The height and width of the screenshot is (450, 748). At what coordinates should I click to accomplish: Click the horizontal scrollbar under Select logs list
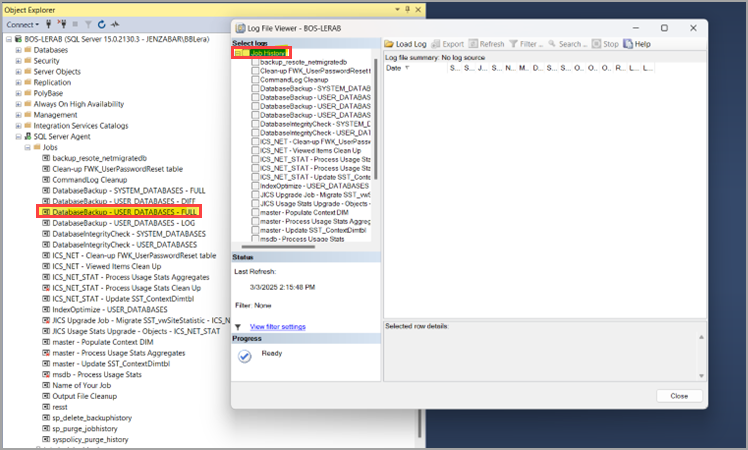(278, 247)
